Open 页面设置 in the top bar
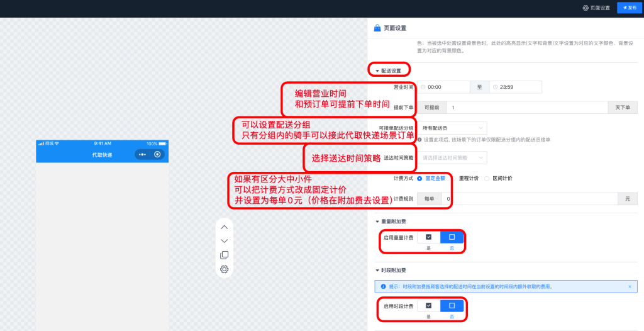The height and width of the screenshot is (331, 644). [x=596, y=8]
